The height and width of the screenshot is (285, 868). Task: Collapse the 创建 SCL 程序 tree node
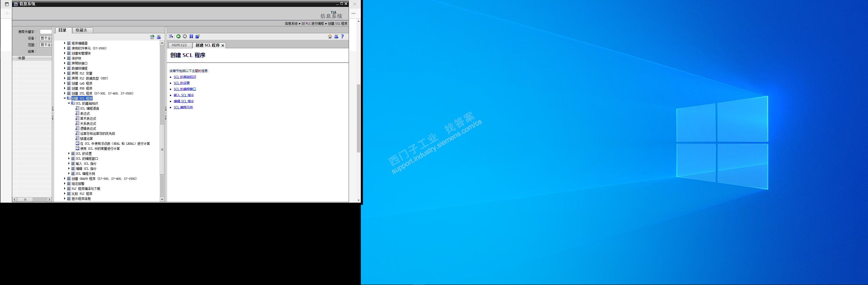click(65, 98)
